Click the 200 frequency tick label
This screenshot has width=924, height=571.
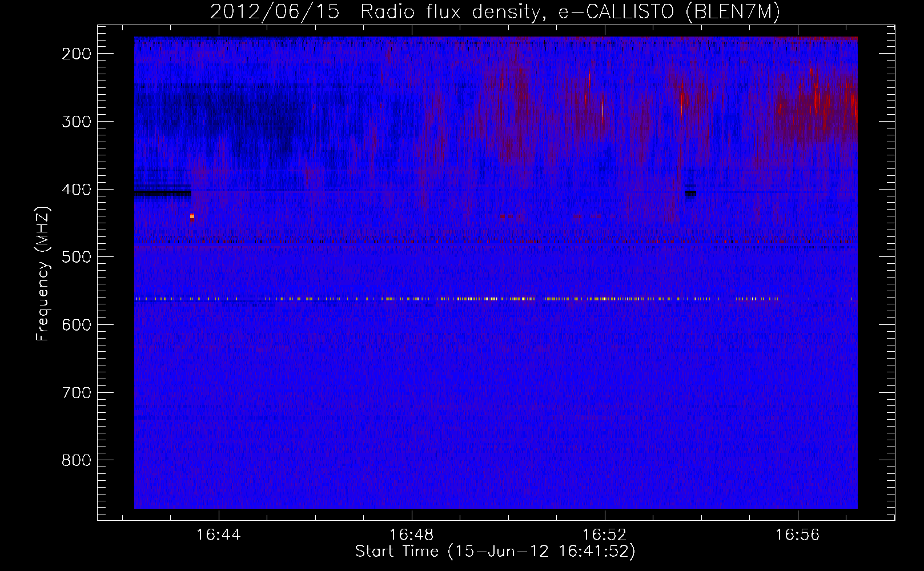(x=77, y=54)
